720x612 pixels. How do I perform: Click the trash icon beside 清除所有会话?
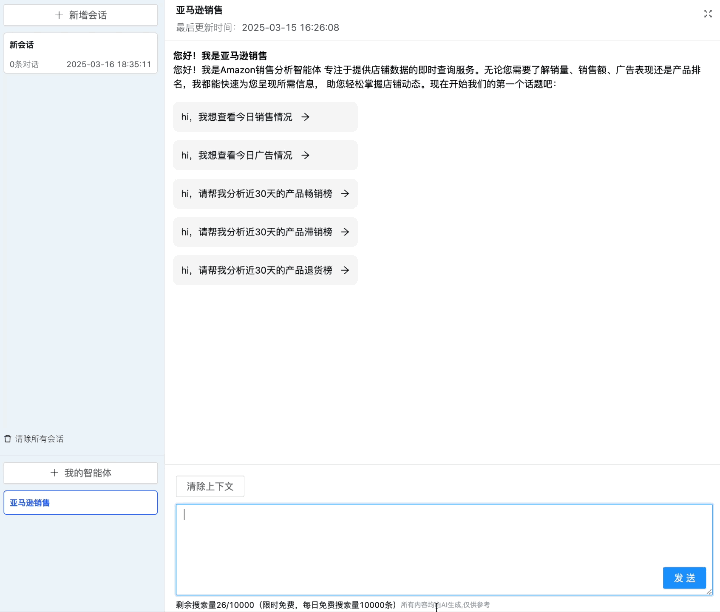tap(7, 439)
